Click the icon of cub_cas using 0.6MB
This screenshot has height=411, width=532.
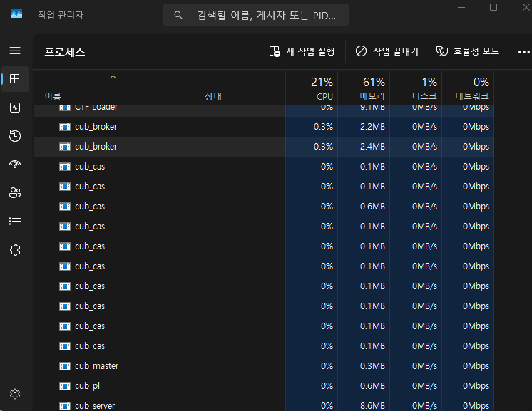tap(65, 207)
